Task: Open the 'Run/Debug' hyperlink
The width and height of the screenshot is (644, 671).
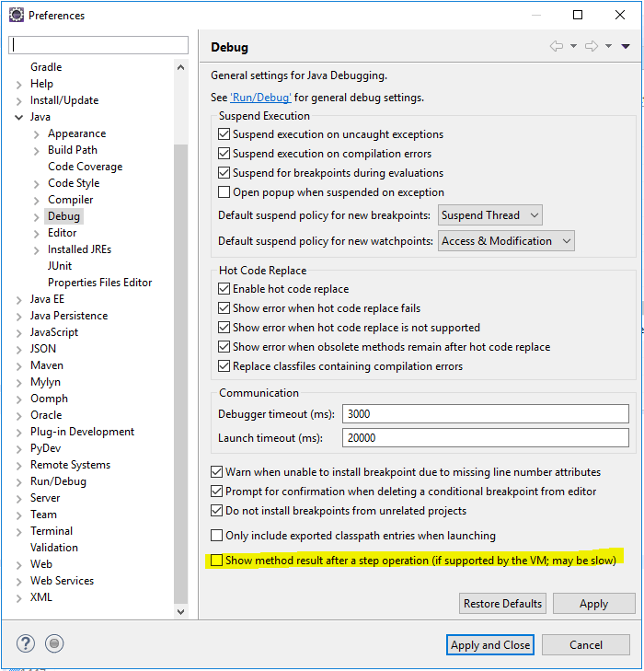Action: click(260, 98)
